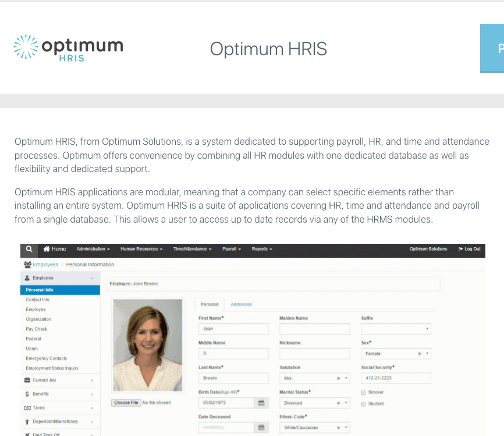Expand the Dependent/Beneficiary section
Image resolution: width=504 pixels, height=436 pixels.
coord(60,421)
